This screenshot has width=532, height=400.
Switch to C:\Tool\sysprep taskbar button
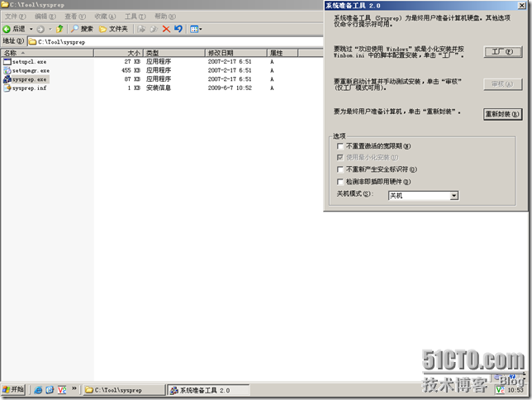(x=124, y=390)
